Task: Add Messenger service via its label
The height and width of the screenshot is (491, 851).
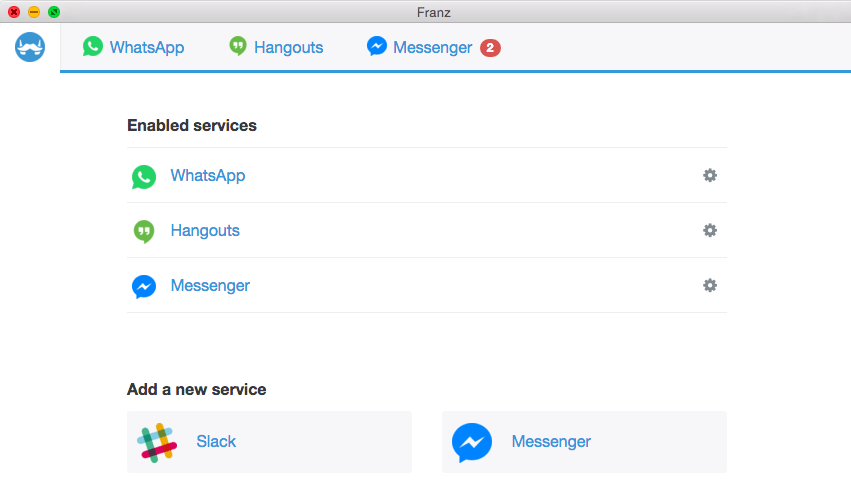Action: pyautogui.click(x=551, y=441)
